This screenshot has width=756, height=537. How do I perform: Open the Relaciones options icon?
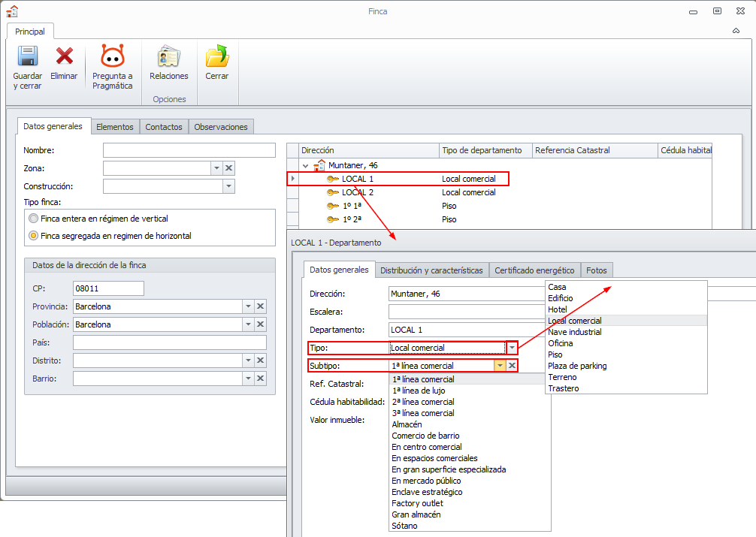(x=168, y=57)
